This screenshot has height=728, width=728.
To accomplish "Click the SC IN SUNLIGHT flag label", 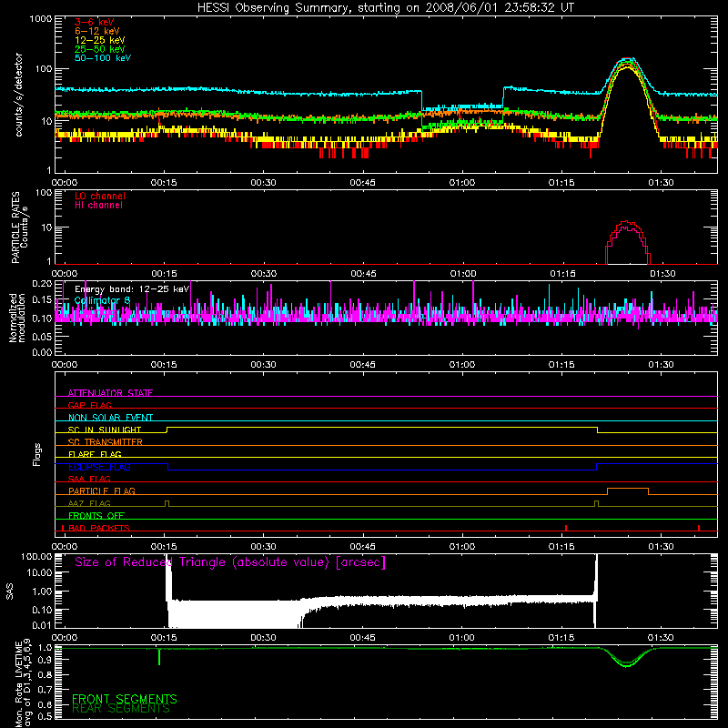I will point(105,430).
